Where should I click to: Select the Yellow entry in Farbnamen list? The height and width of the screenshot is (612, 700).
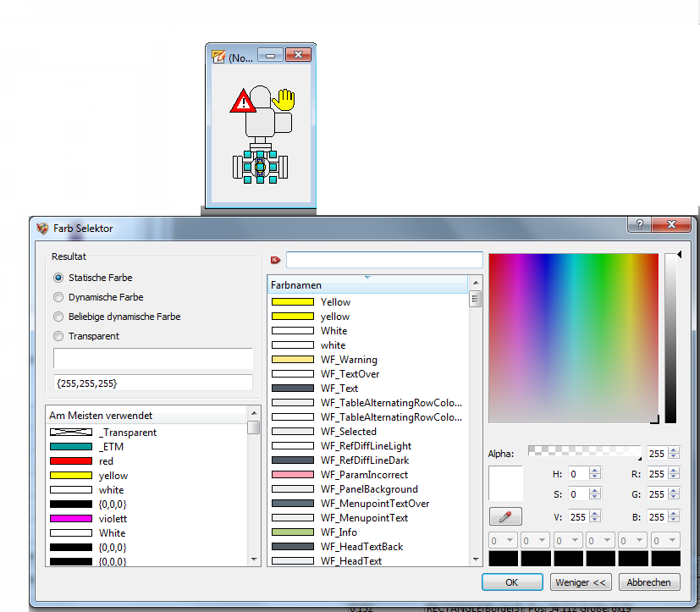pos(367,302)
